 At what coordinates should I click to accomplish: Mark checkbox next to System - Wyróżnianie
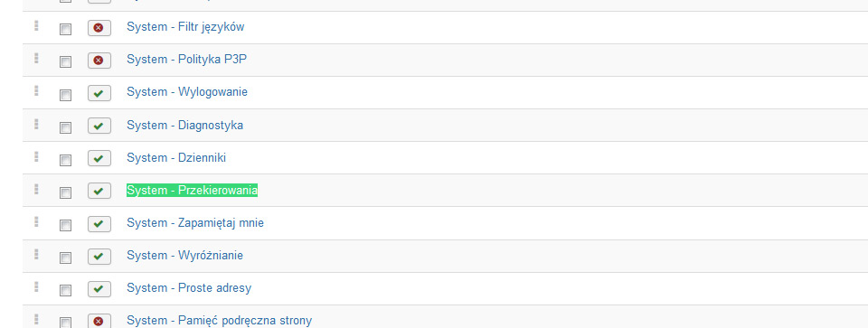(65, 258)
